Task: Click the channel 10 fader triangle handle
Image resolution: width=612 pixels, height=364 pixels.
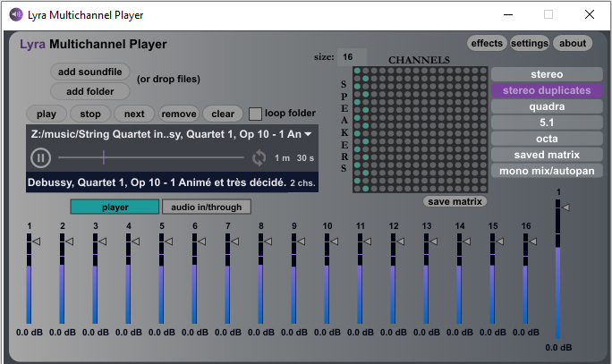Action: 335,241
